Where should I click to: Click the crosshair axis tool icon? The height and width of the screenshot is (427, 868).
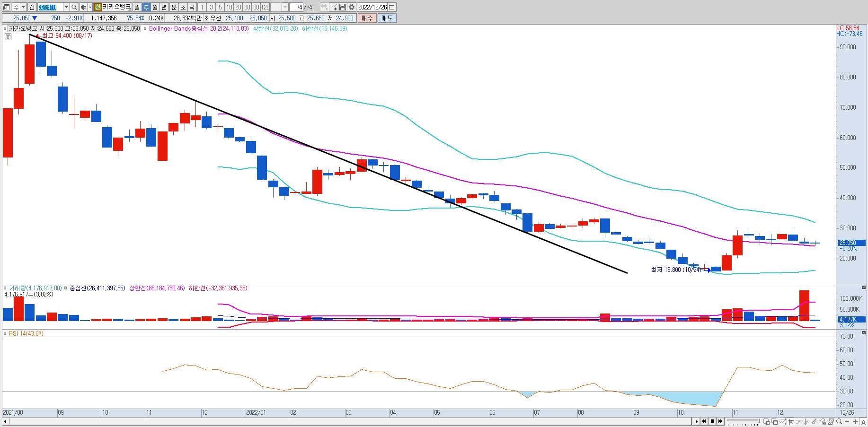click(791, 421)
